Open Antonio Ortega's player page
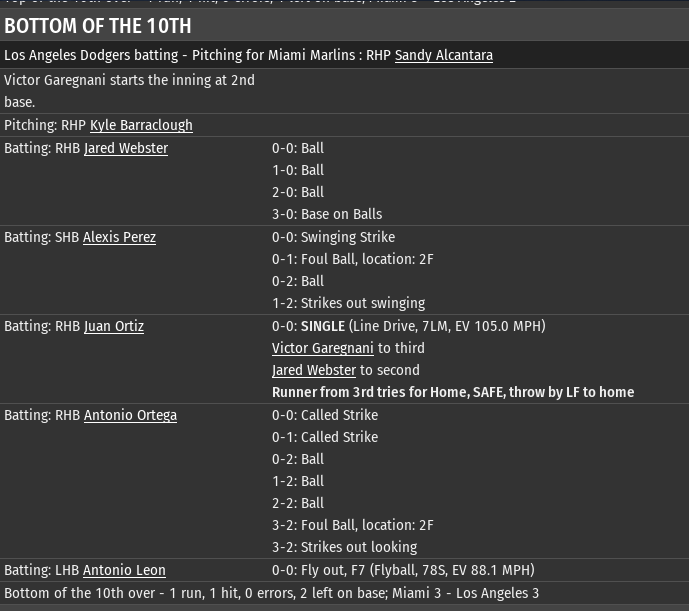The width and height of the screenshot is (689, 611). [x=130, y=416]
